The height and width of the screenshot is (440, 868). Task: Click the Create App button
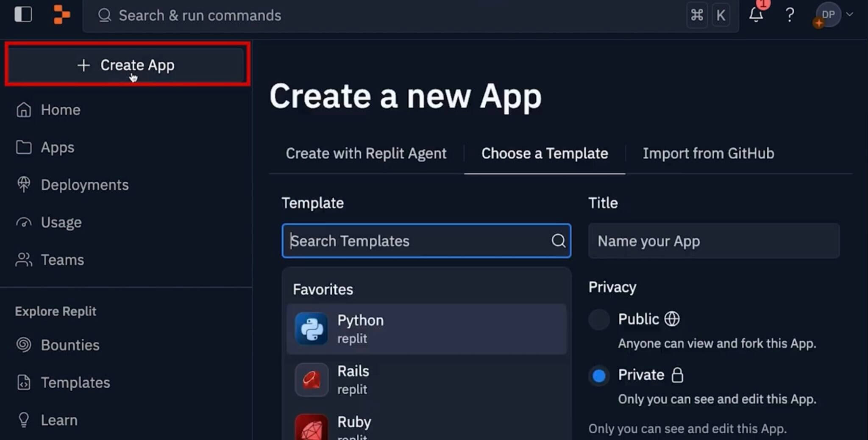(x=126, y=65)
